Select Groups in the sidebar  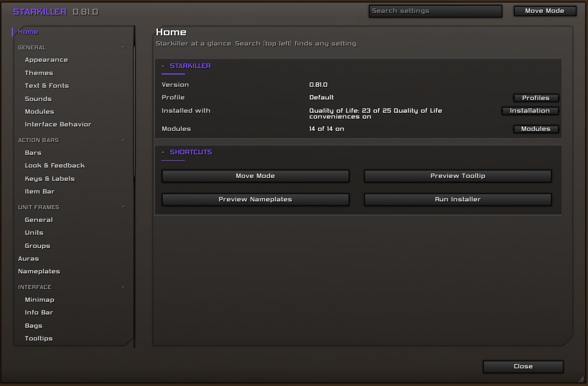click(x=37, y=245)
